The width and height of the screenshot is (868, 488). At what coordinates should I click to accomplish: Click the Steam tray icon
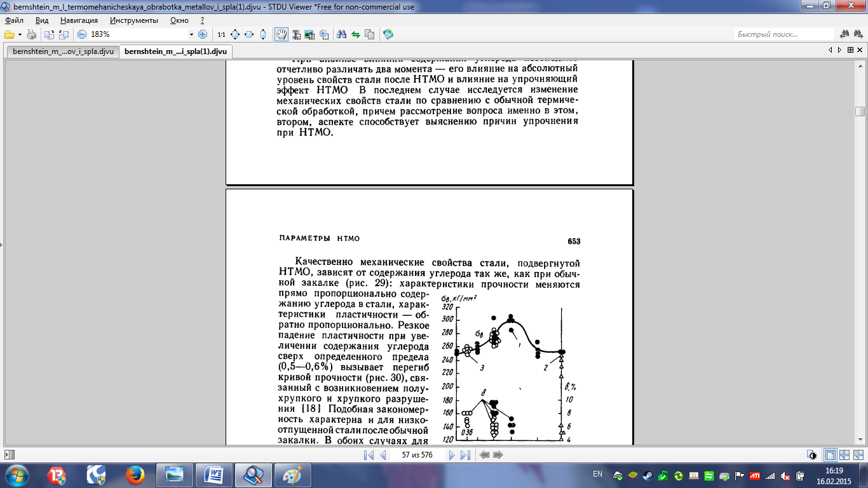coord(648,475)
